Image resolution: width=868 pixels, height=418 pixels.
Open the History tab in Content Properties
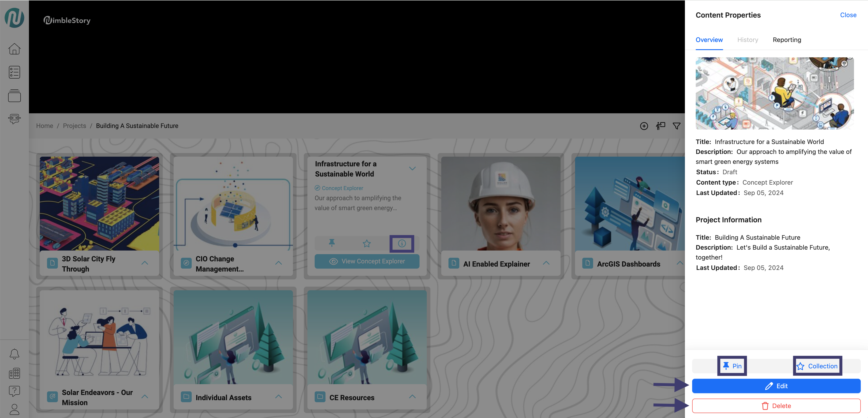(748, 40)
